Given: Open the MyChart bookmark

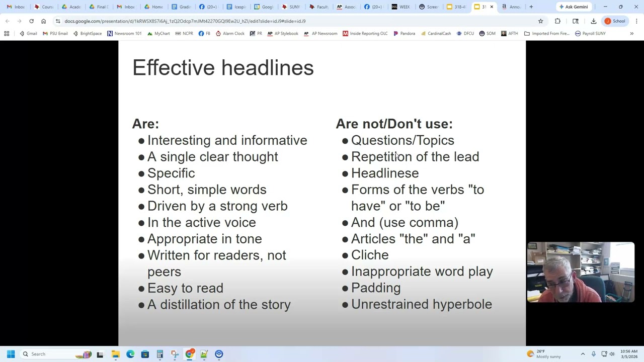Looking at the screenshot, I should [158, 33].
